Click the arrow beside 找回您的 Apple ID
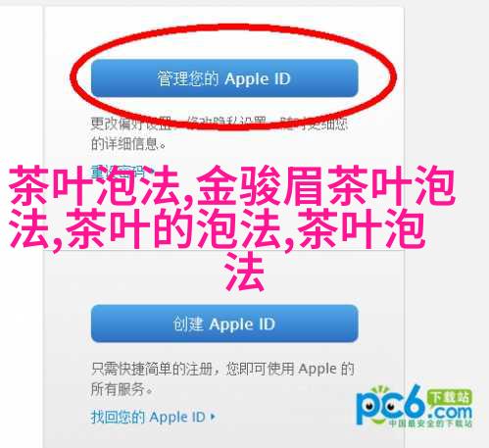 point(213,417)
